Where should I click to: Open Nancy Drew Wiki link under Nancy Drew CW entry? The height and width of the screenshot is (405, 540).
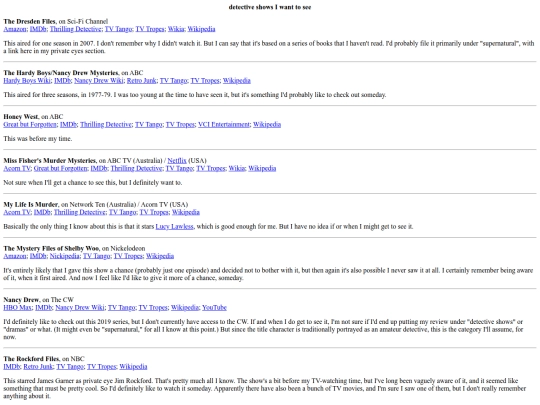click(80, 308)
